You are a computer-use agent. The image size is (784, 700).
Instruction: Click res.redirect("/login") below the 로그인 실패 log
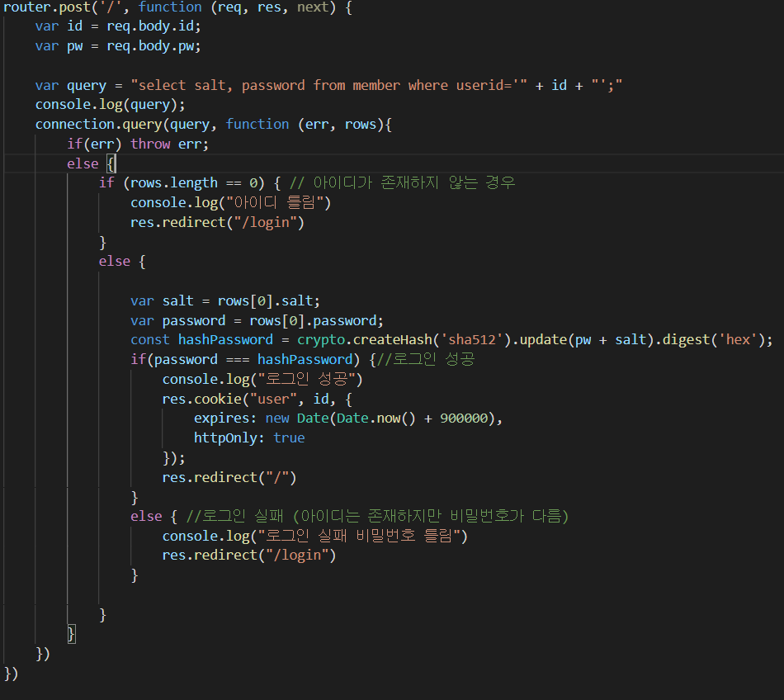click(x=249, y=556)
